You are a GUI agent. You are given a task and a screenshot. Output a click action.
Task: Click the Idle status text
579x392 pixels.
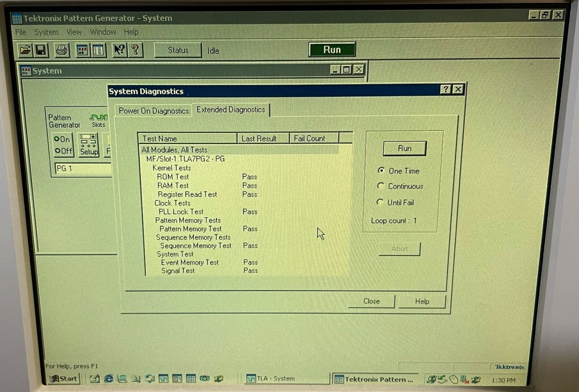213,50
